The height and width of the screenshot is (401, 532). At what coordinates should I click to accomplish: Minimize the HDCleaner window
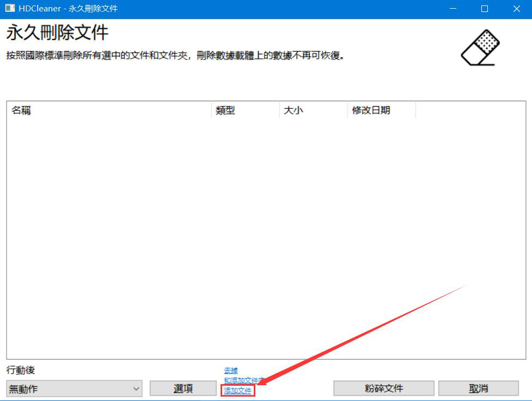pos(453,9)
